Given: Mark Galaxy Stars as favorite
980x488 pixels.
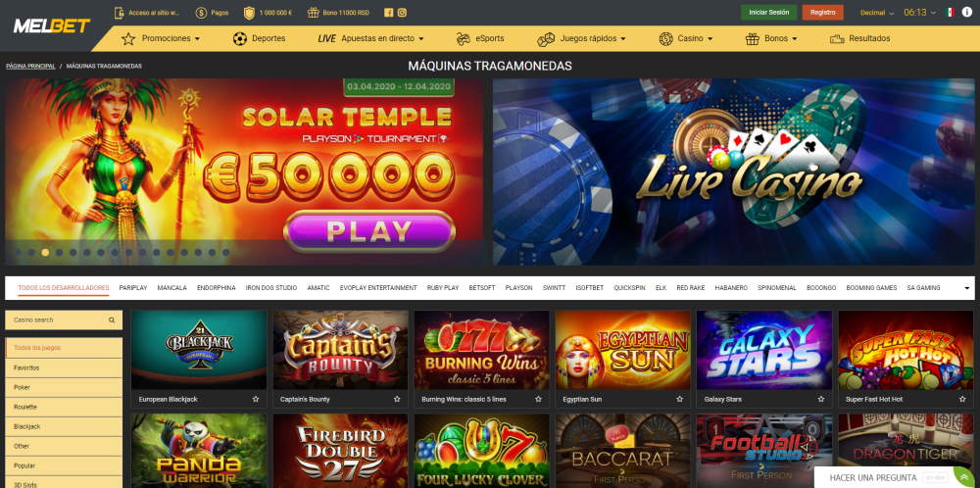Looking at the screenshot, I should [820, 399].
